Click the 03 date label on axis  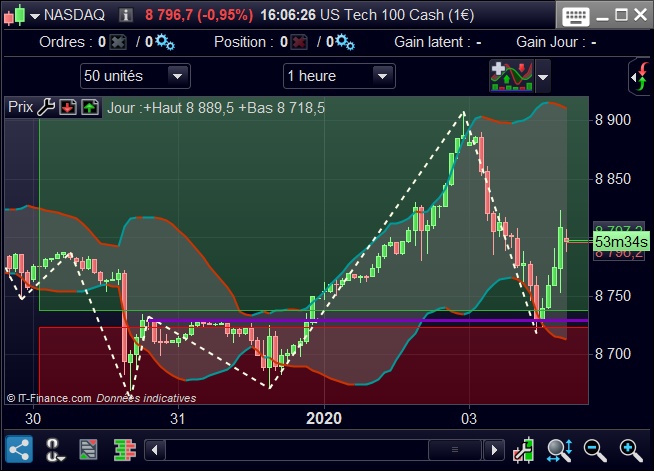[x=469, y=418]
